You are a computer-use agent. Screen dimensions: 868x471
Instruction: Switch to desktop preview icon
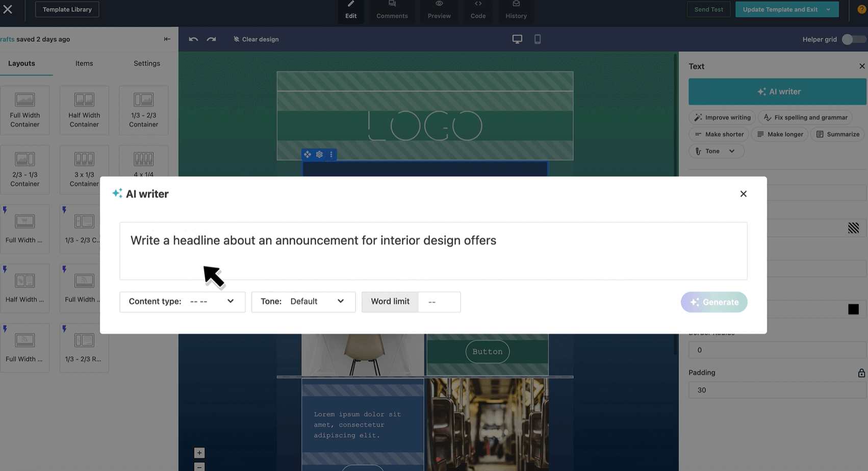click(517, 39)
